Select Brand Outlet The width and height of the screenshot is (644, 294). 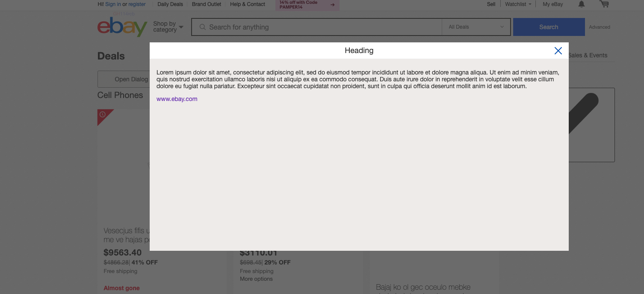[207, 4]
